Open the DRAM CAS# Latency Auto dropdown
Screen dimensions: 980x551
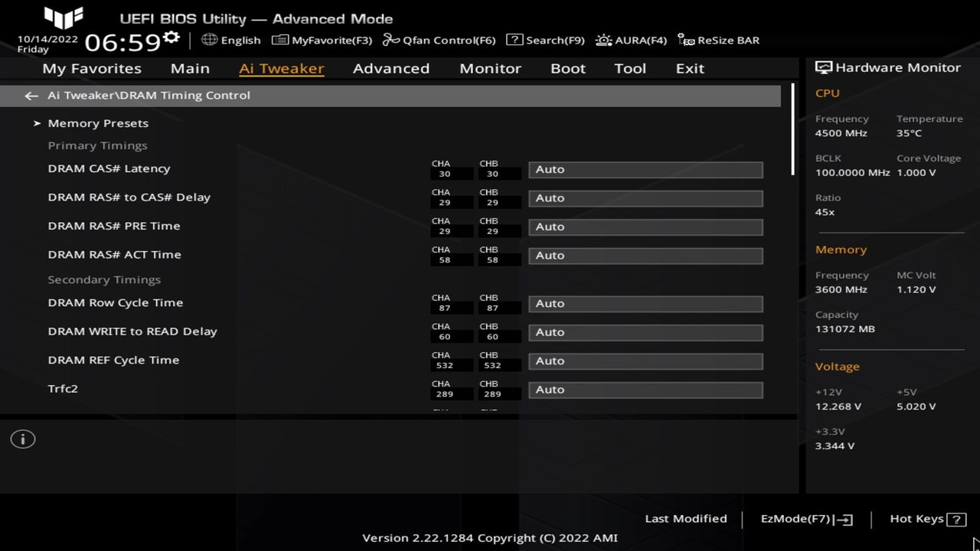click(x=645, y=169)
